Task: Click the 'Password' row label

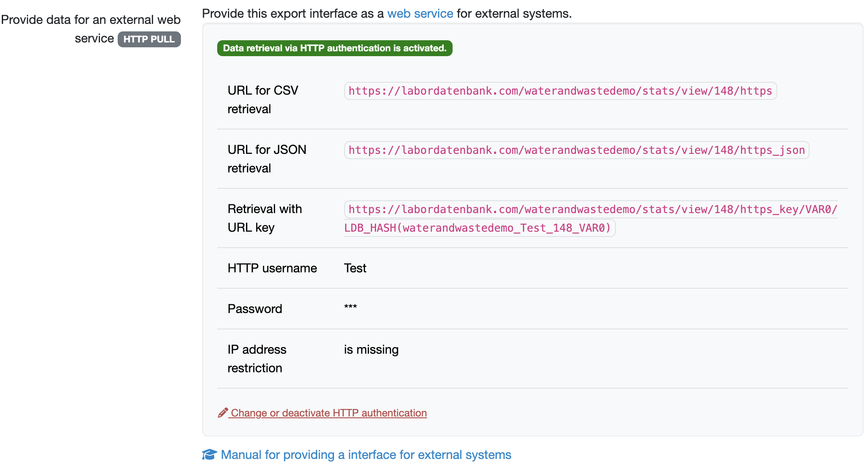Action: click(255, 309)
